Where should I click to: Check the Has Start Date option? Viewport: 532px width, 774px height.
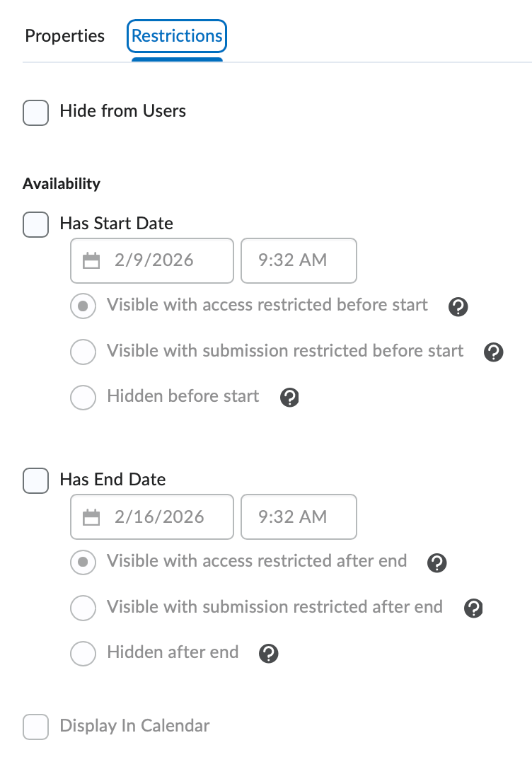pyautogui.click(x=35, y=224)
